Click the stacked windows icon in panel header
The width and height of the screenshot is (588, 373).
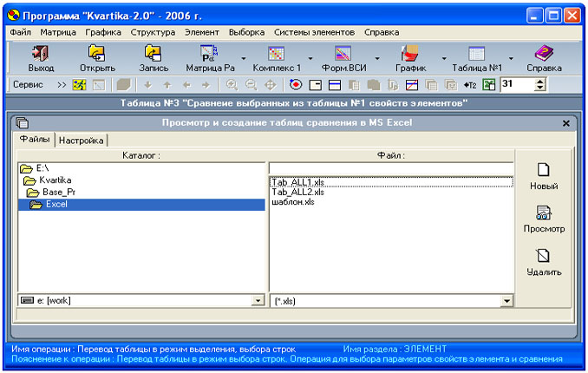pos(23,122)
